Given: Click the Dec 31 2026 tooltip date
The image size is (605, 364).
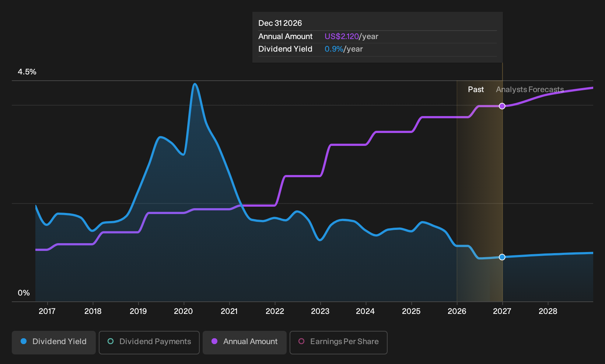Looking at the screenshot, I should 280,23.
